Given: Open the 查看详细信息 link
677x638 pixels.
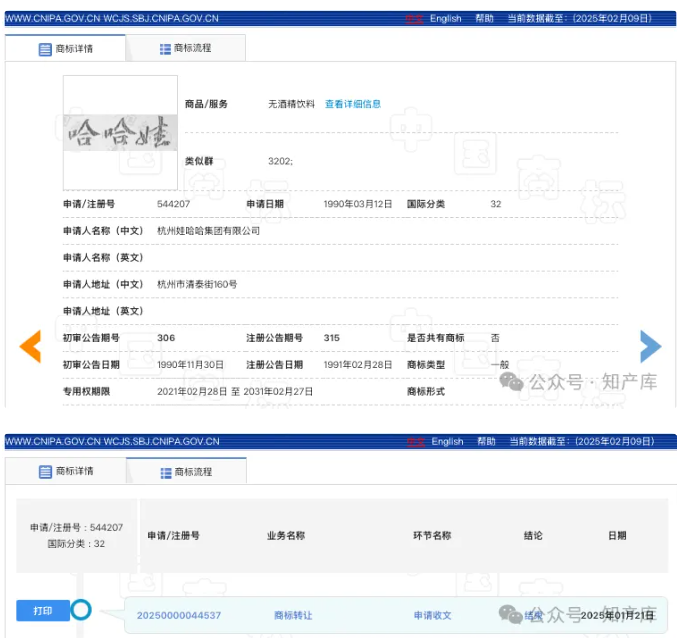Looking at the screenshot, I should [x=352, y=104].
